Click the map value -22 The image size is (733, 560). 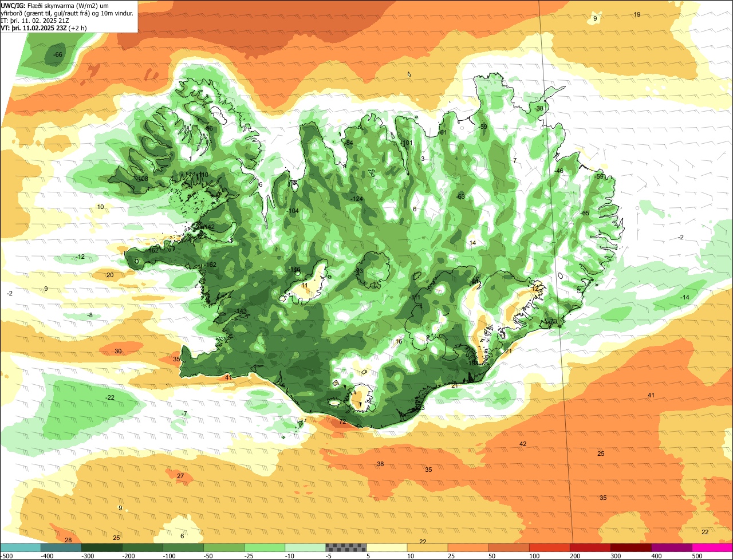click(110, 397)
